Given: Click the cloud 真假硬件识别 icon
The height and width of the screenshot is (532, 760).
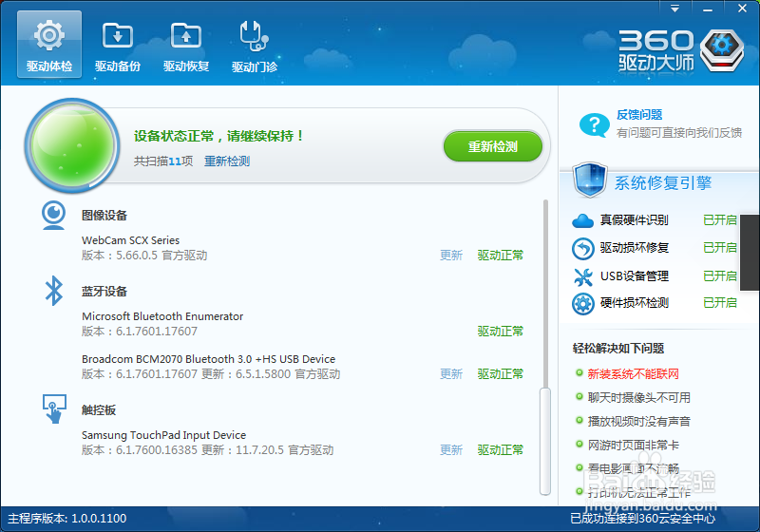Looking at the screenshot, I should click(x=582, y=221).
